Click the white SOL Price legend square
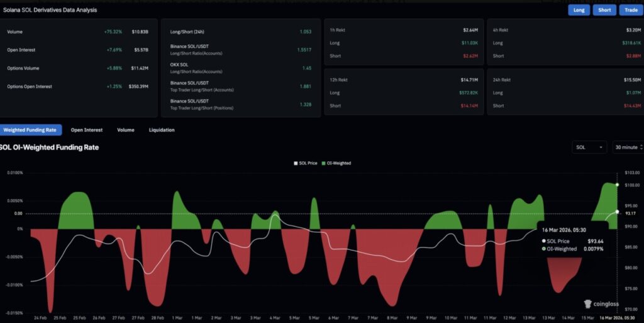The width and height of the screenshot is (644, 323). pyautogui.click(x=296, y=163)
